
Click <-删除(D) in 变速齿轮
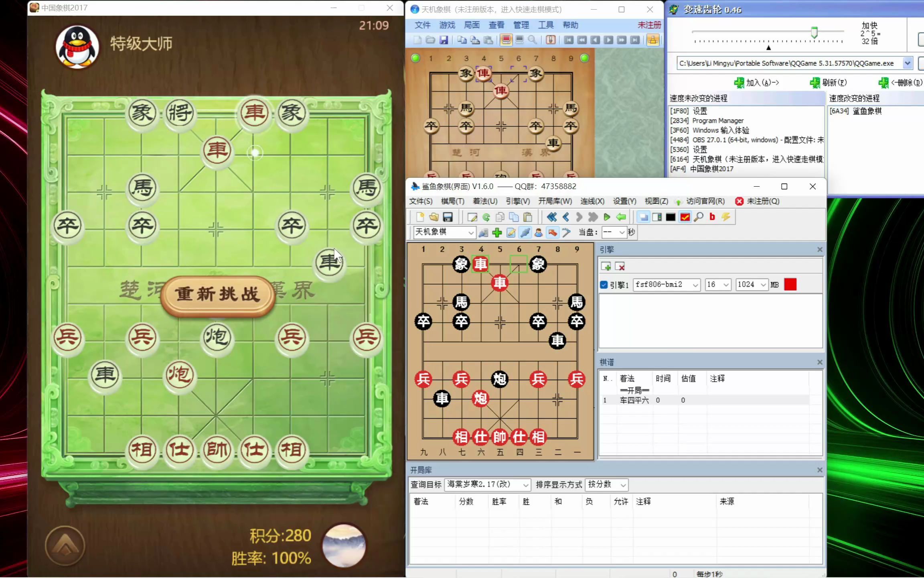900,83
